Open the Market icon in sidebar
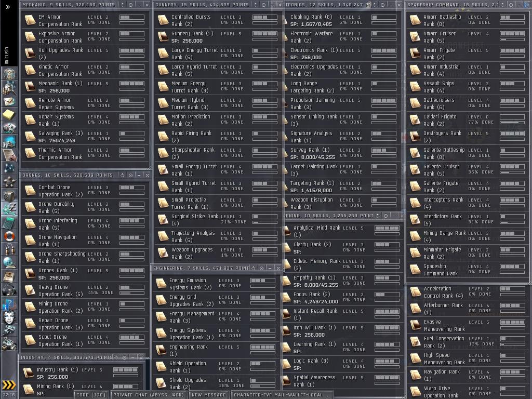 [9, 128]
